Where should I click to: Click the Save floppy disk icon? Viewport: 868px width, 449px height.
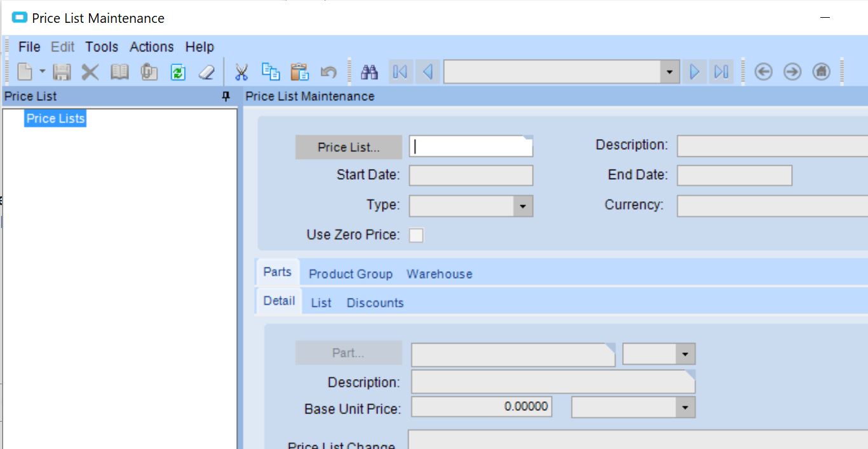pos(62,72)
